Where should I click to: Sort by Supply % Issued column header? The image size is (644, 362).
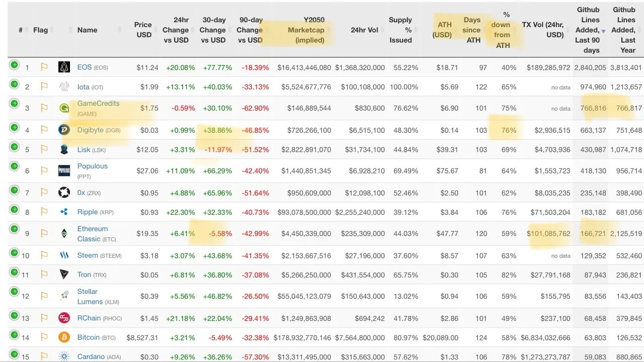click(x=401, y=30)
